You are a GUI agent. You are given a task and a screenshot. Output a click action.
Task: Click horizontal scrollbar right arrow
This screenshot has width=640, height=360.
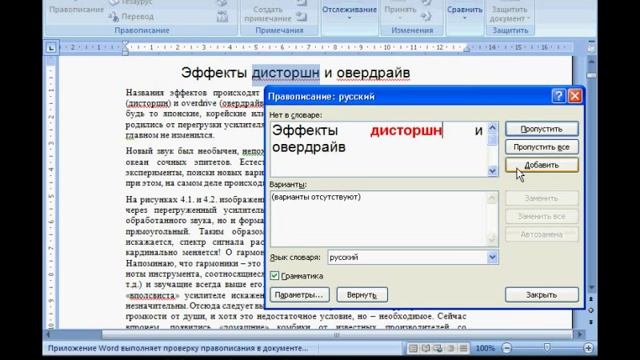[x=579, y=334]
